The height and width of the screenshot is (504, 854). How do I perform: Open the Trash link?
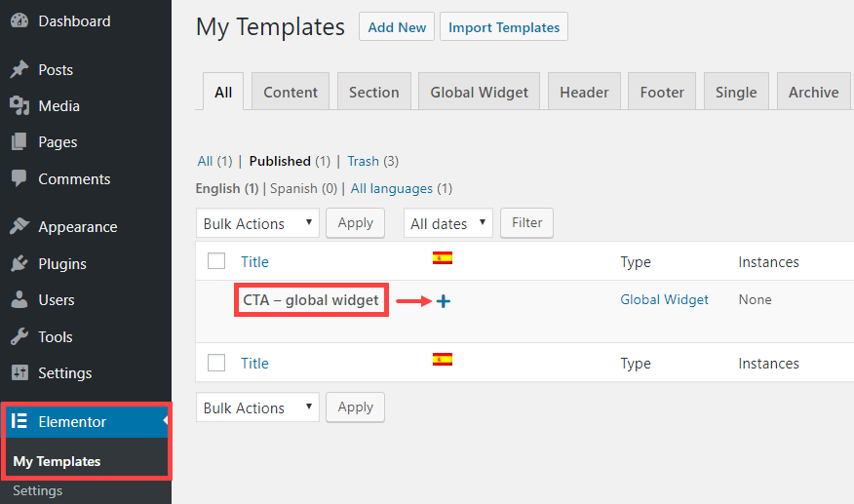click(364, 161)
